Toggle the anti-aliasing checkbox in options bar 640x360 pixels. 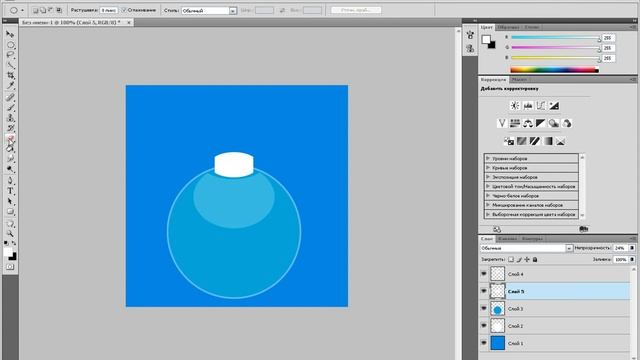coord(124,10)
